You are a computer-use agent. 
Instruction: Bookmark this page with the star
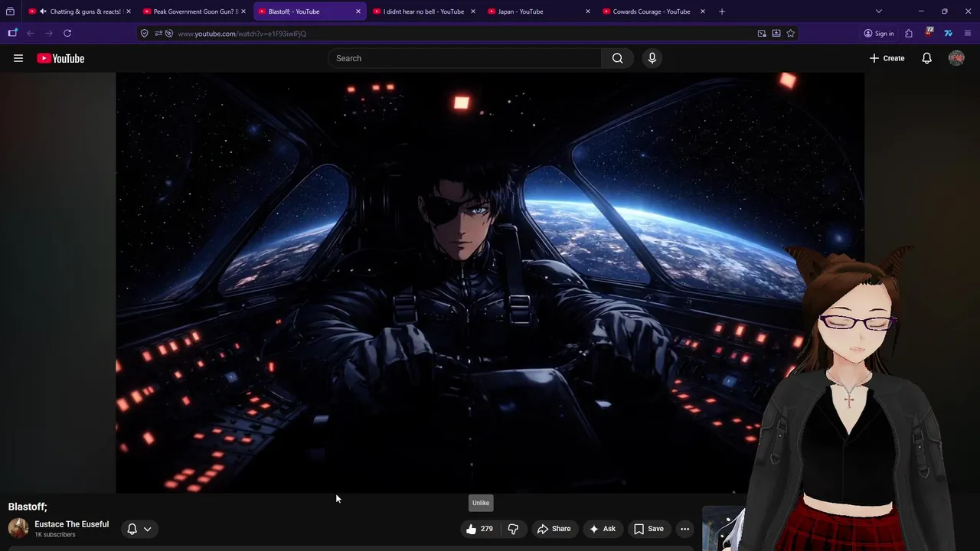(x=790, y=33)
